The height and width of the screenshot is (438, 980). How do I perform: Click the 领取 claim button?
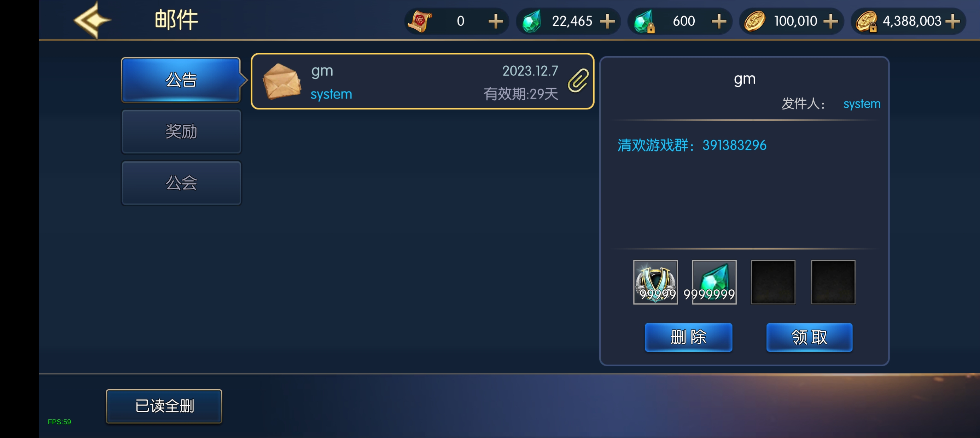coord(809,337)
